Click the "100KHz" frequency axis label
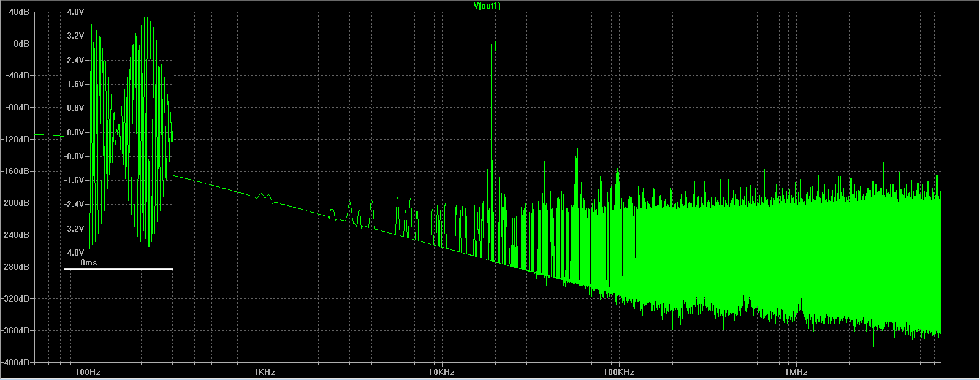 pos(618,372)
